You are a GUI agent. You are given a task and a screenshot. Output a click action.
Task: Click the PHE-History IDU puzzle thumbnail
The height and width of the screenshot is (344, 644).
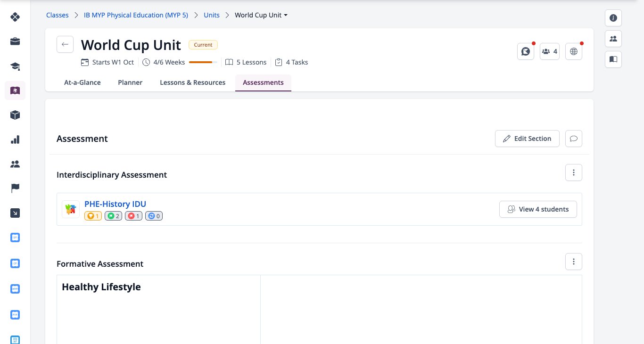point(71,209)
